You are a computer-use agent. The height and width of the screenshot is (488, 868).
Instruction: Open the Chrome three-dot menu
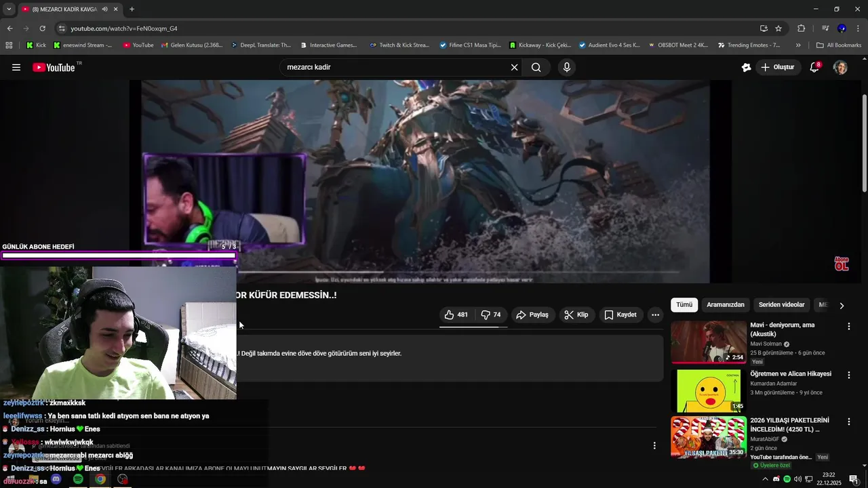pos(859,28)
